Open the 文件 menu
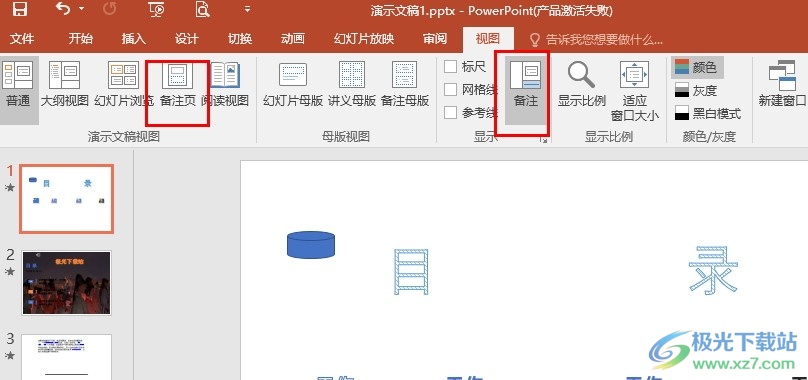 click(x=22, y=39)
